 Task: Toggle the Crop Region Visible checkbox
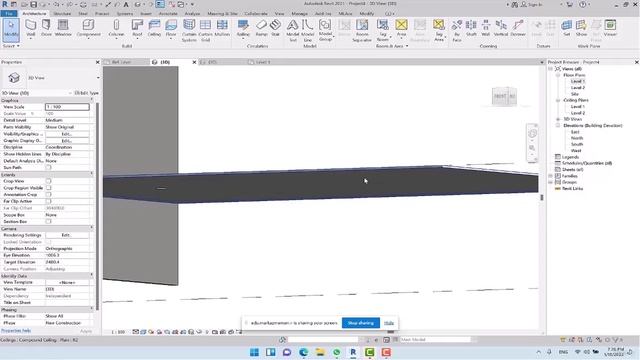click(48, 188)
